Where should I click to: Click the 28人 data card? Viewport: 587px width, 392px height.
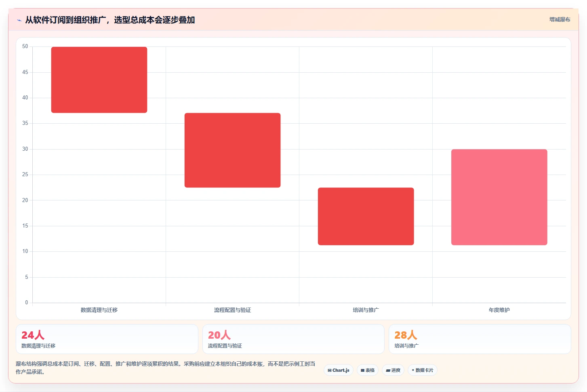(x=480, y=339)
